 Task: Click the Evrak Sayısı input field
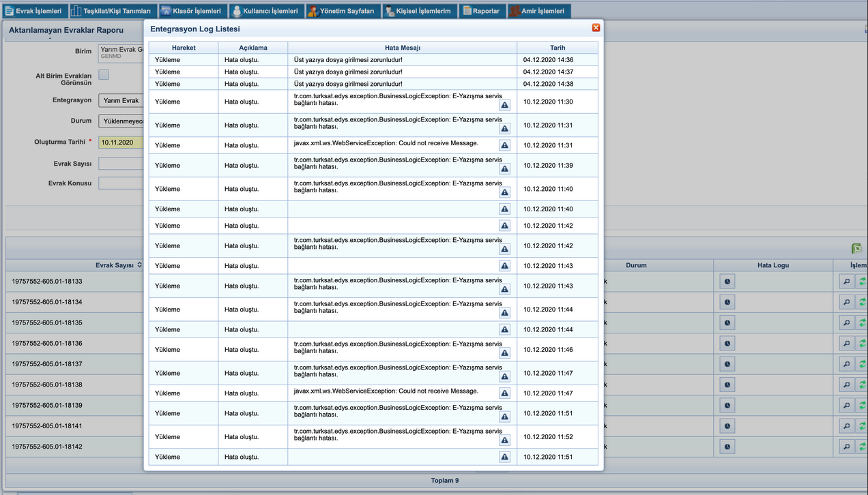[x=121, y=164]
